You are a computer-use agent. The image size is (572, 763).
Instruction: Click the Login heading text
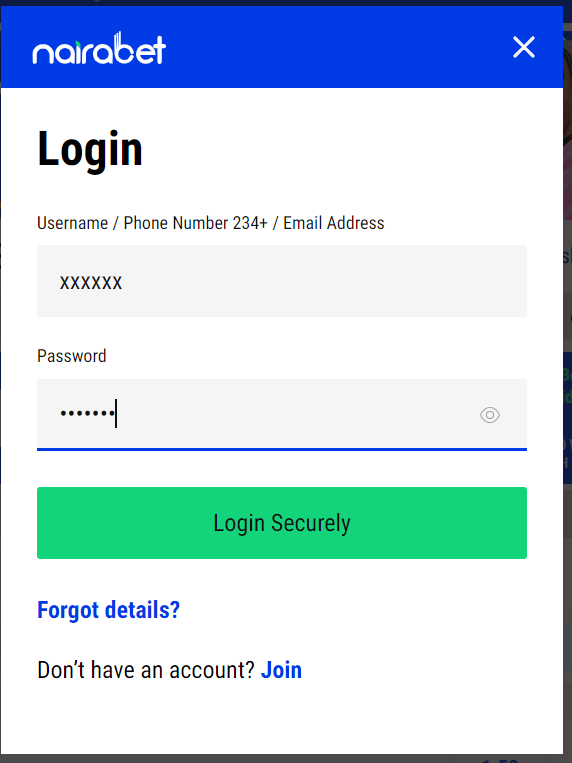coord(90,149)
